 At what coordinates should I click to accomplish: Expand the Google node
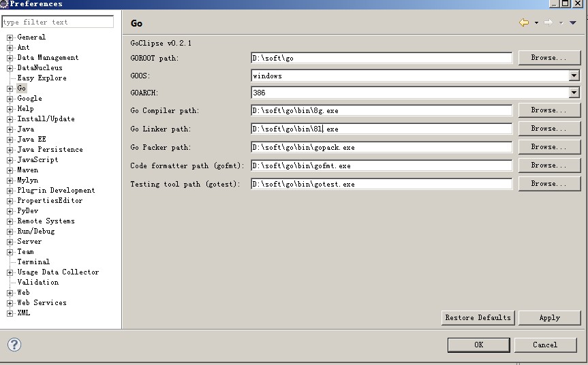[x=10, y=99]
